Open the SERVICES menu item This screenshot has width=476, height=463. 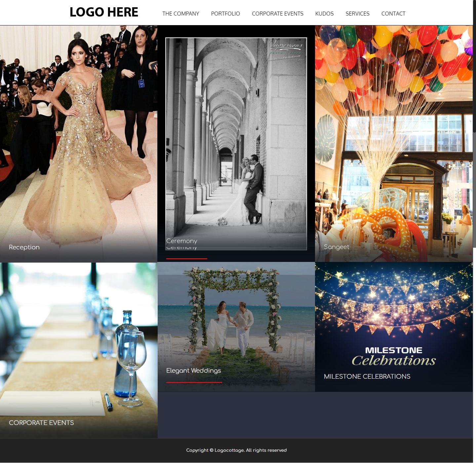click(357, 14)
